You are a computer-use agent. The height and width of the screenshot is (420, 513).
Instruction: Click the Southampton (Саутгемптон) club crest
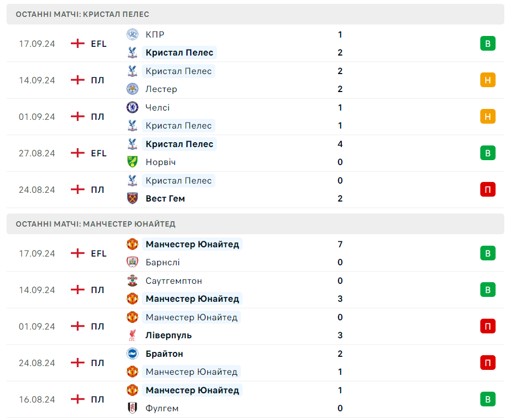click(132, 281)
